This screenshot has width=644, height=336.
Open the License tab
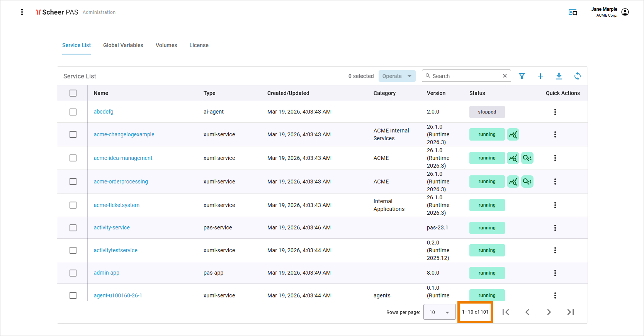199,45
